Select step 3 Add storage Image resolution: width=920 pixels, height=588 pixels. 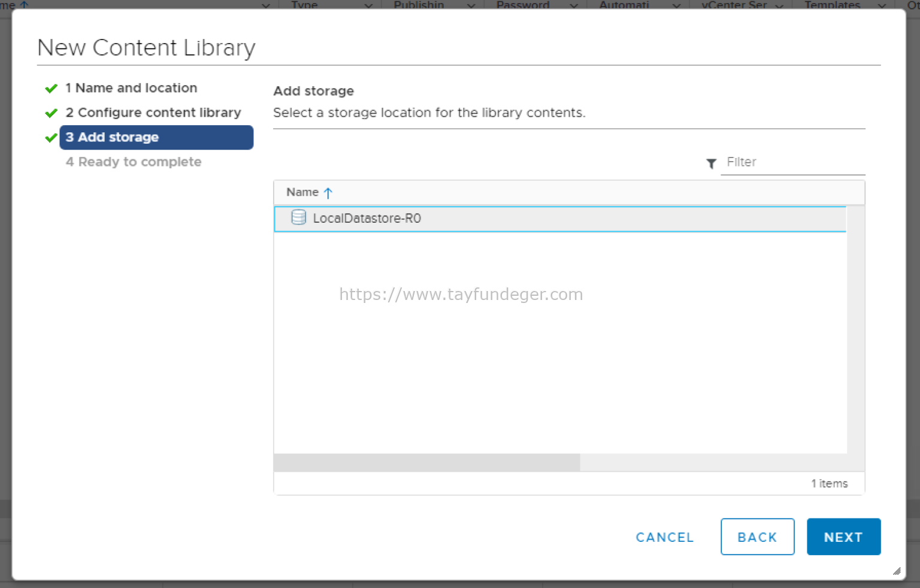click(156, 137)
